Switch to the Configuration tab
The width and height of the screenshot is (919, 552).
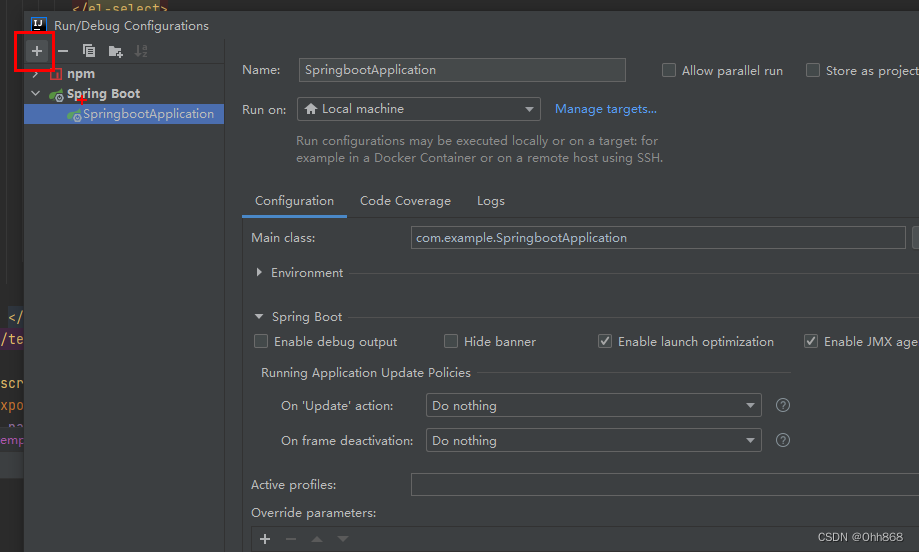(294, 201)
